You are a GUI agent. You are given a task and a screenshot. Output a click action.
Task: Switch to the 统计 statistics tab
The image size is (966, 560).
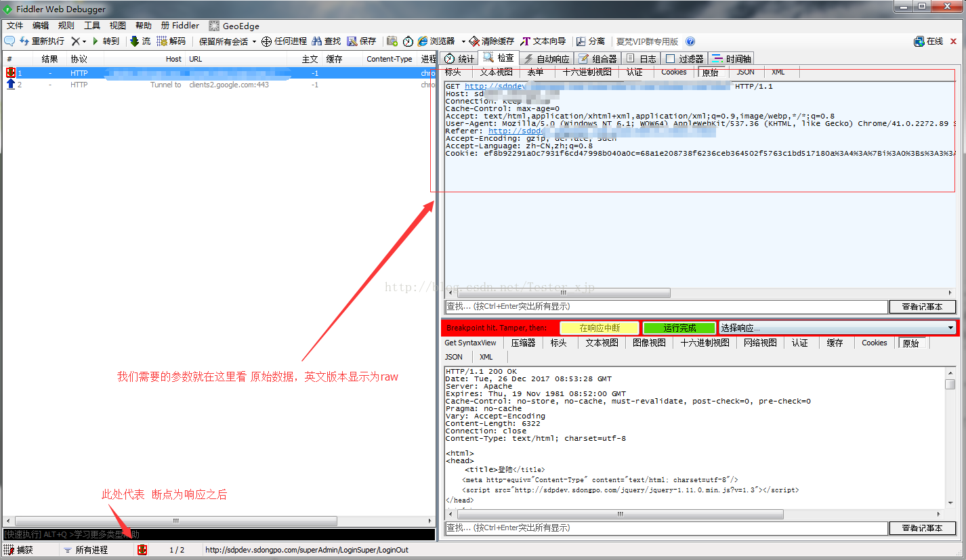(x=459, y=59)
